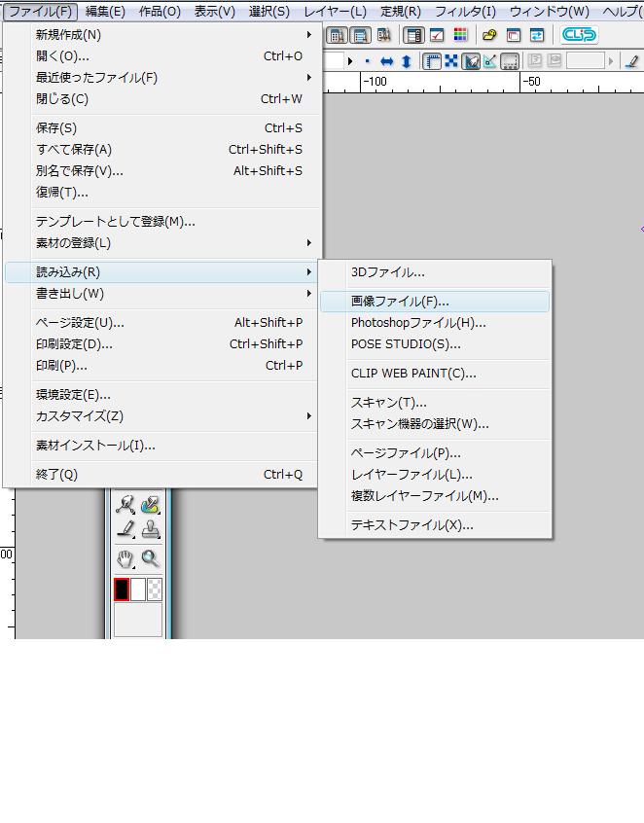The width and height of the screenshot is (644, 823).
Task: Select the white color swatch
Action: coord(138,590)
